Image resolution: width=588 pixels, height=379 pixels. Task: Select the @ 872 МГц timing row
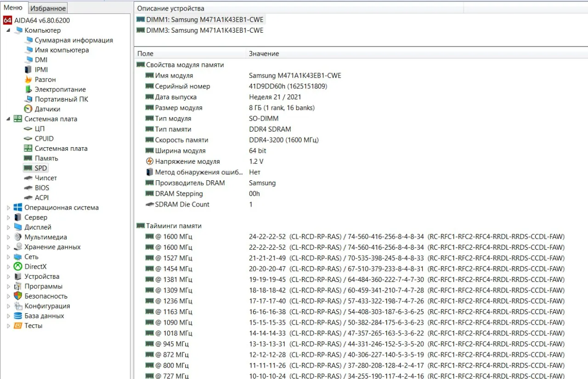(361, 355)
